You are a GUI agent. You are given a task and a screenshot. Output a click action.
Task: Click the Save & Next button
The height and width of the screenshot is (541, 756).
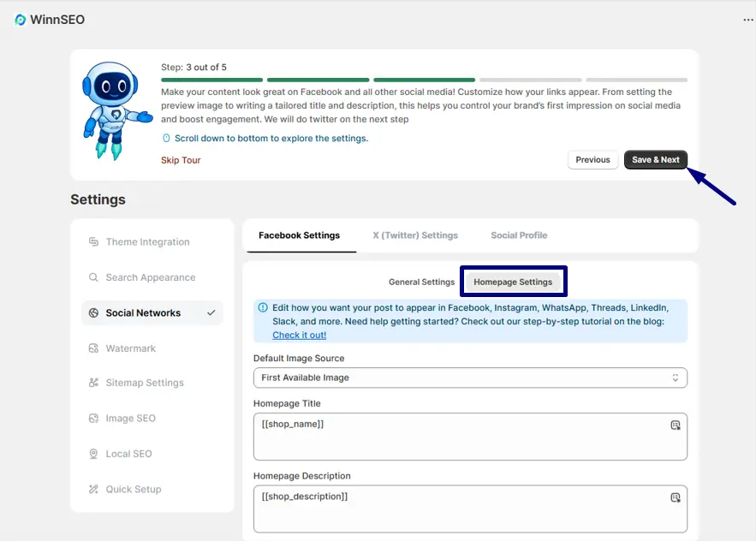click(656, 159)
